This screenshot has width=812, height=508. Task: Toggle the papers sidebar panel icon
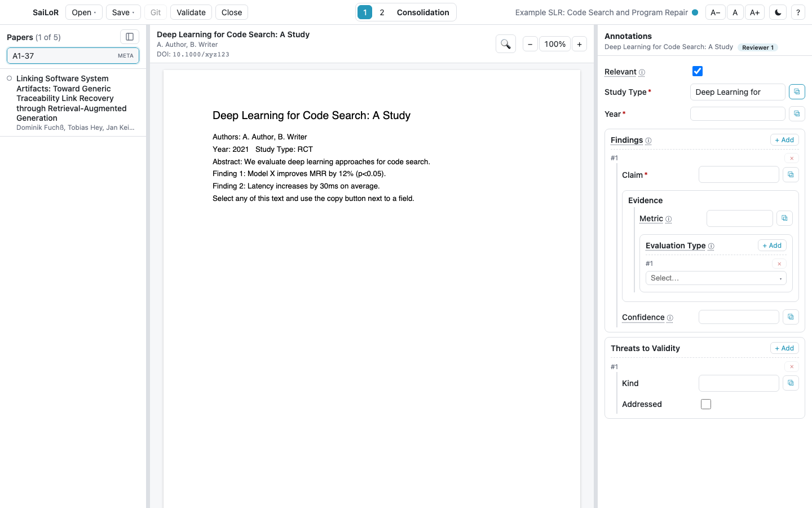pos(130,37)
